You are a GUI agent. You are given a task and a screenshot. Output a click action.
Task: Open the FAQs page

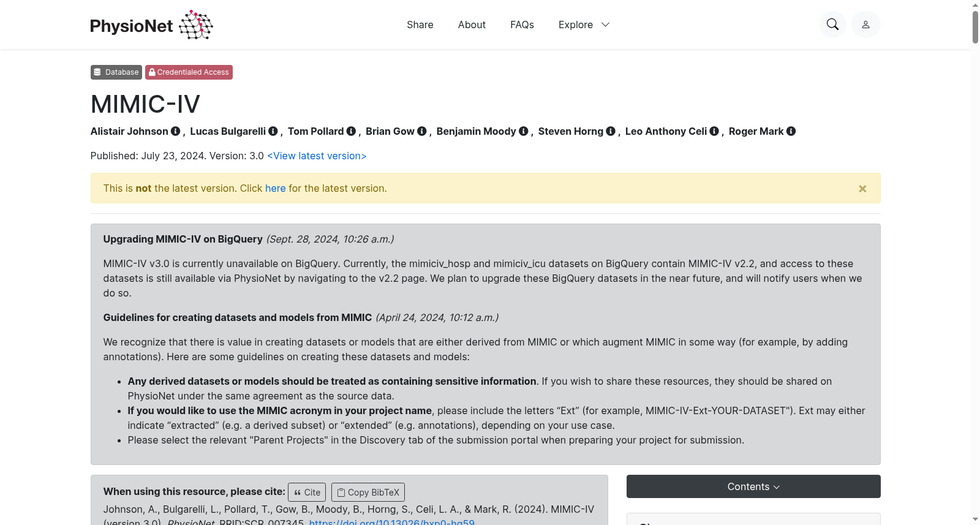[522, 25]
